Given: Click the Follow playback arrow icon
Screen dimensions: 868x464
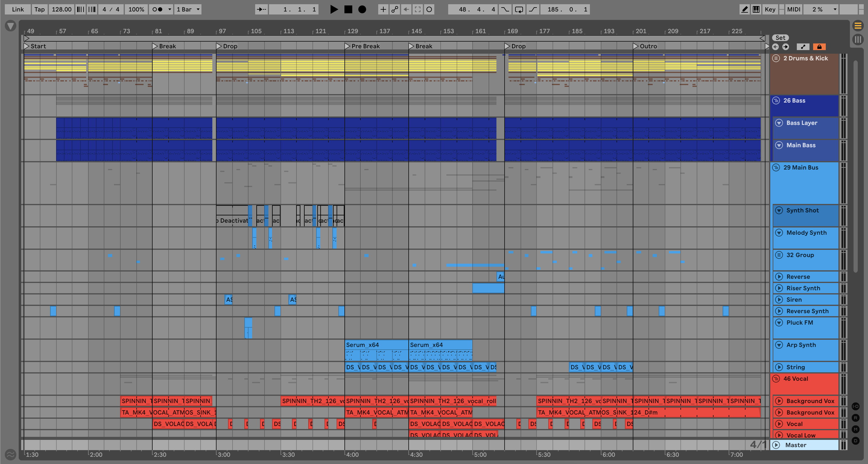Looking at the screenshot, I should click(x=261, y=9).
